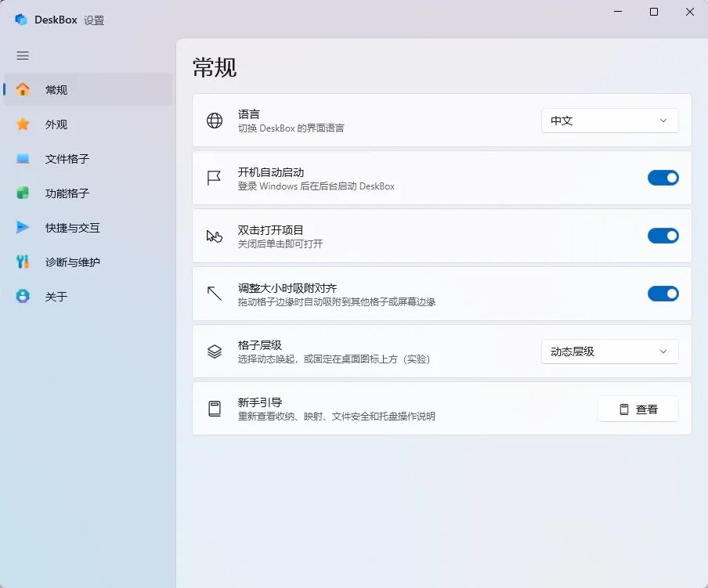Click the 重新查看收纳、映射 description text
This screenshot has width=708, height=588.
337,416
